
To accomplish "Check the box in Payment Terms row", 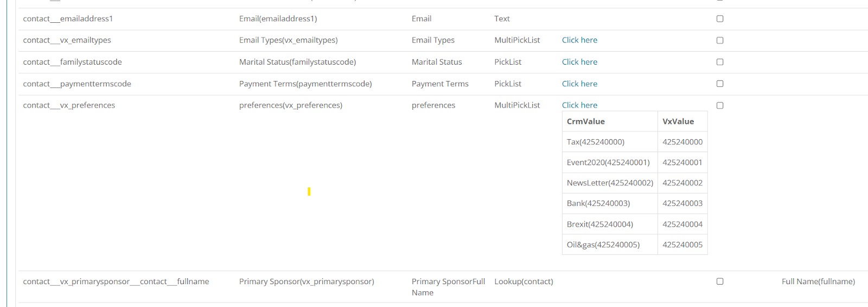I will (x=720, y=84).
